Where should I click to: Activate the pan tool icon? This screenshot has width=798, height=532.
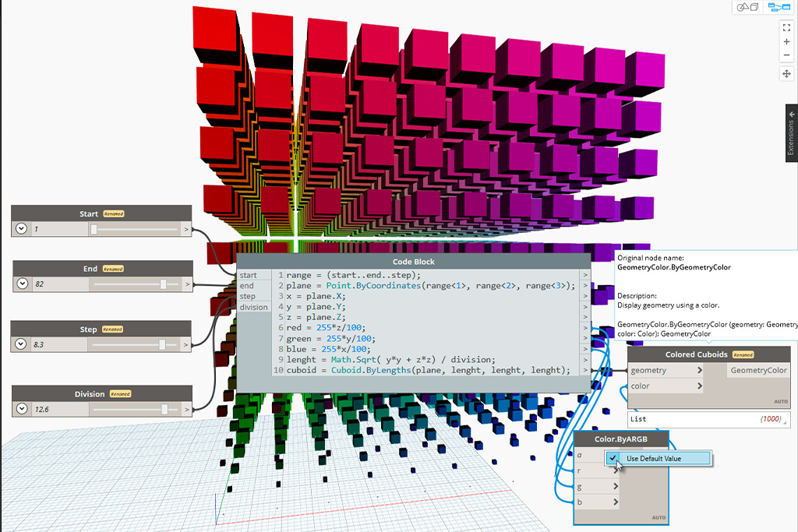pyautogui.click(x=786, y=73)
